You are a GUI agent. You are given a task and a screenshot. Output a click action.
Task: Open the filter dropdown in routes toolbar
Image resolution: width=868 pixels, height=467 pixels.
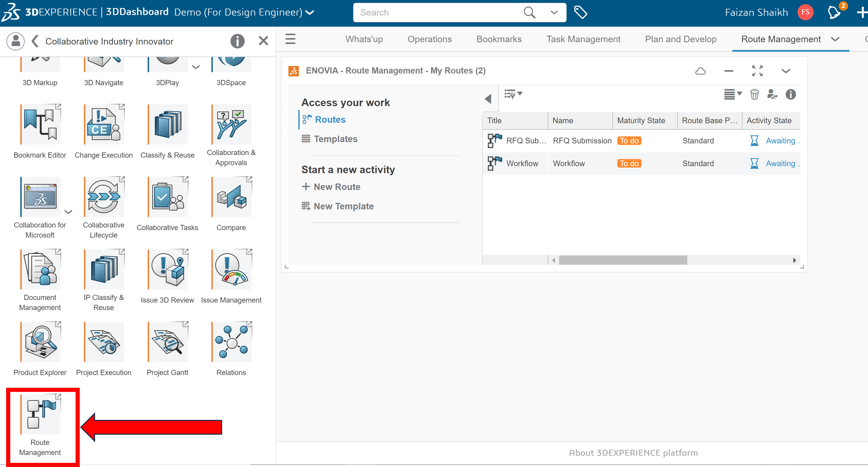click(x=513, y=94)
